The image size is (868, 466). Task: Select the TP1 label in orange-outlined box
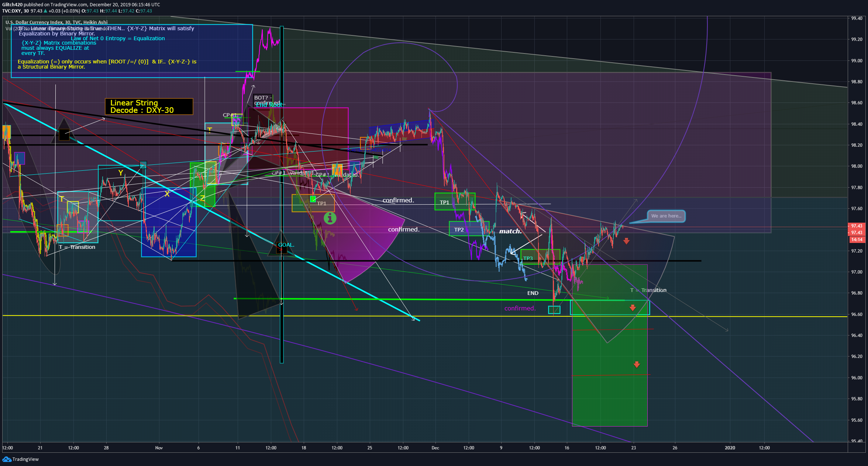(321, 203)
